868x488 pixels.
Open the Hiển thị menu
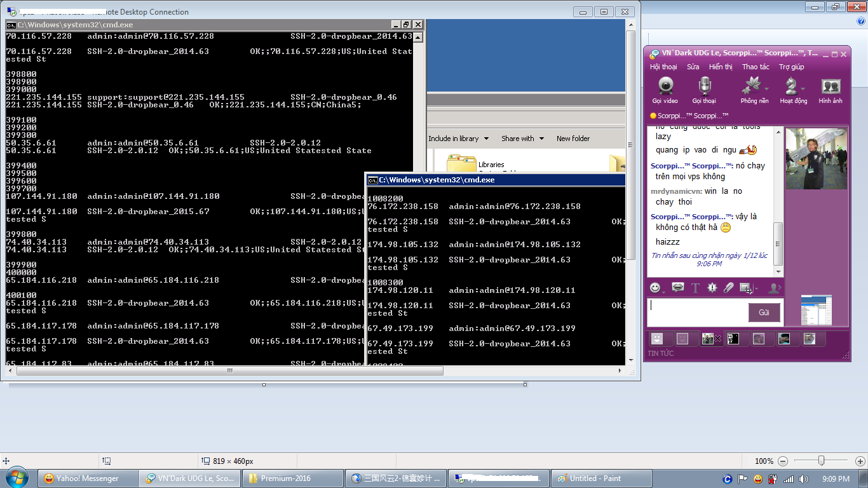pos(721,67)
